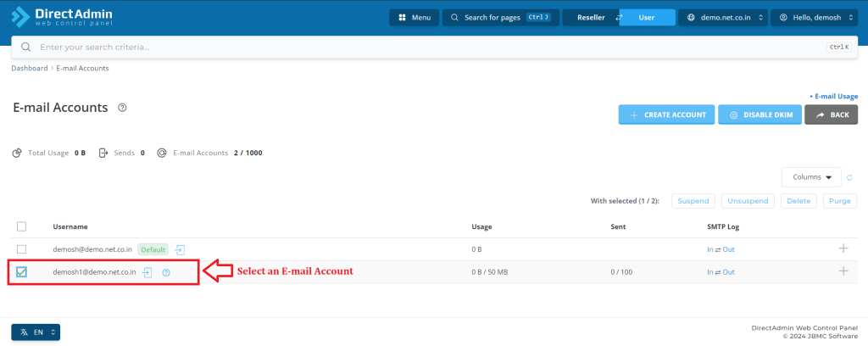
Task: Click the Delete button
Action: (798, 201)
